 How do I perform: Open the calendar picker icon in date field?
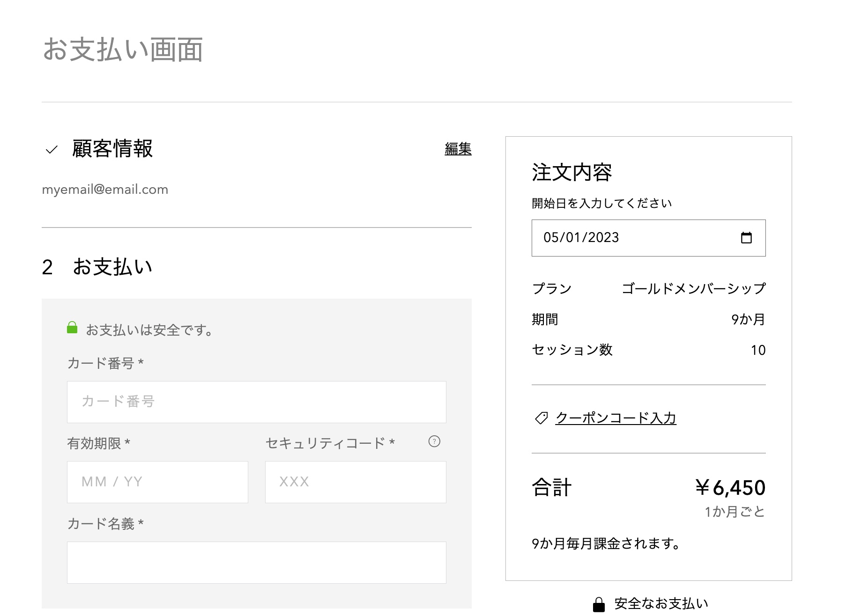coord(746,238)
